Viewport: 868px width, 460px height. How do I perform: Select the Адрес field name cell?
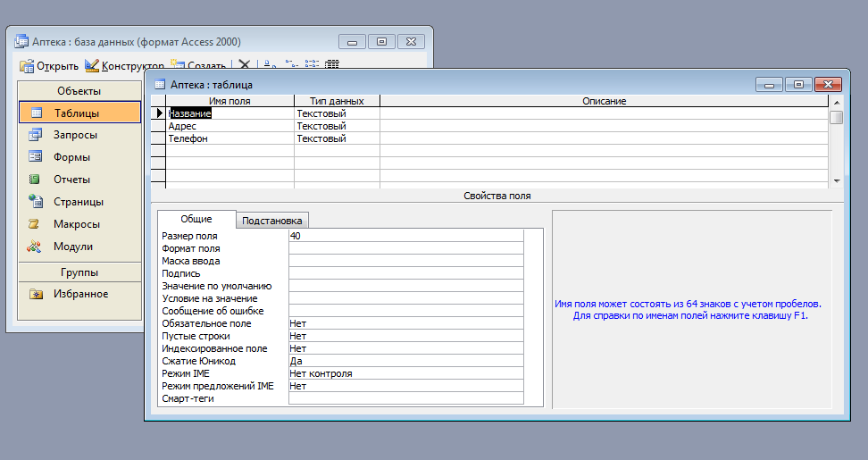230,126
